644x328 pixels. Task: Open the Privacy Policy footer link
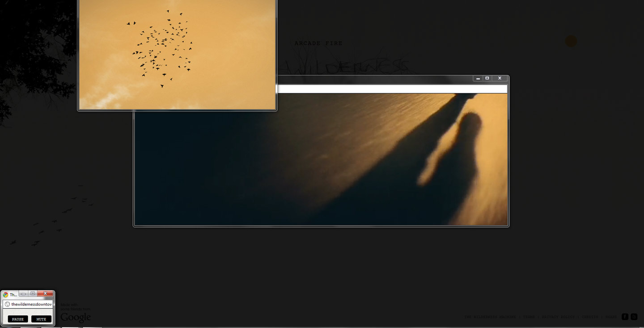click(558, 317)
